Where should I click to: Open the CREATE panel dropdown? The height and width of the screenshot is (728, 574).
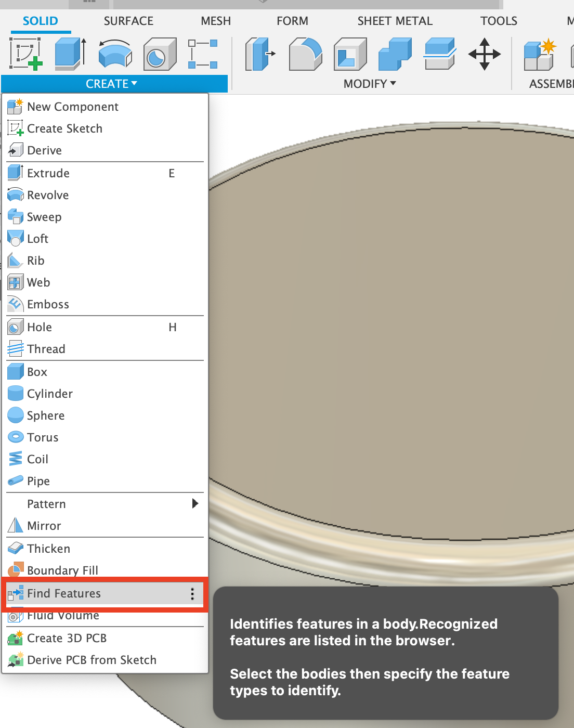[110, 83]
